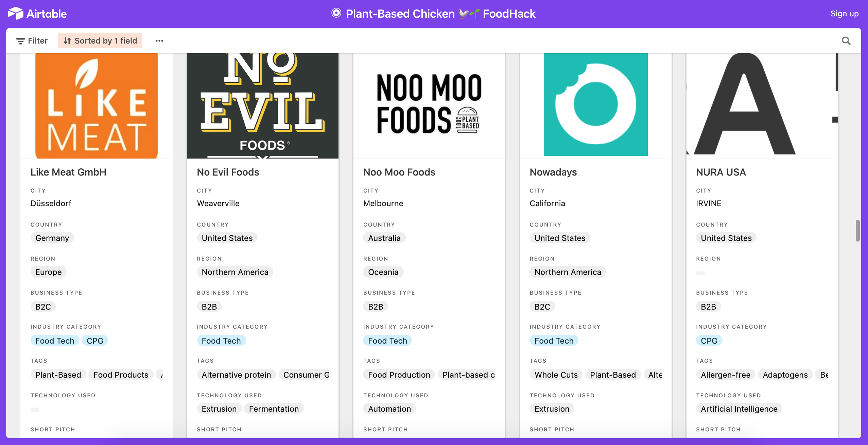868x445 pixels.
Task: Click the Plant-Based Chicken FoodHack title
Action: tap(440, 14)
